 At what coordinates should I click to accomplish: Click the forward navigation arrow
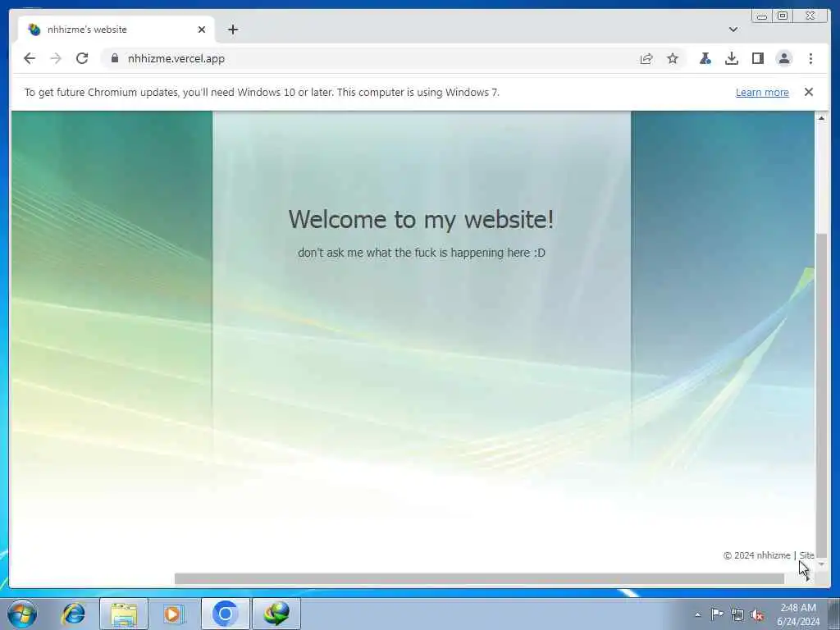[56, 58]
